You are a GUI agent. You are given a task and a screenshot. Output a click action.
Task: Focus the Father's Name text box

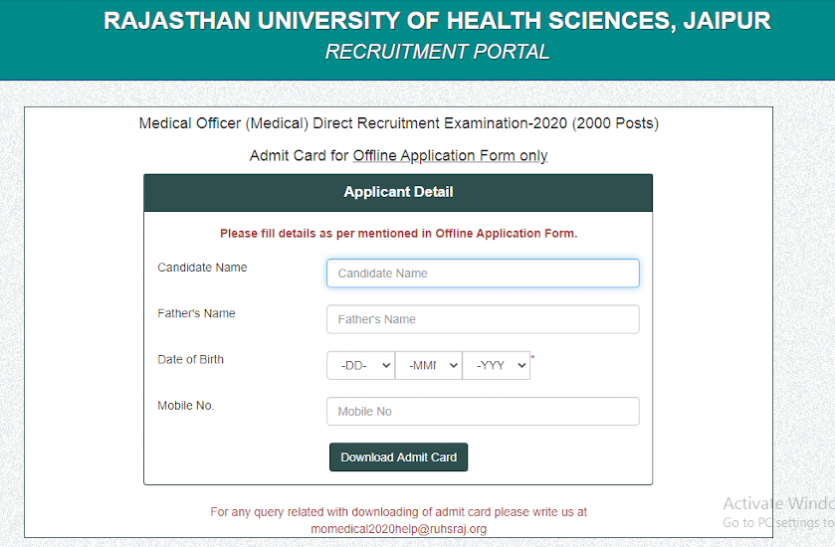coord(482,319)
